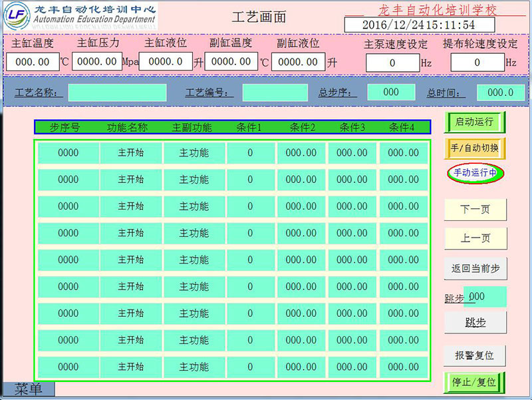The width and height of the screenshot is (532, 400).
Task: Select the 副缸液位 value field
Action: 298,62
